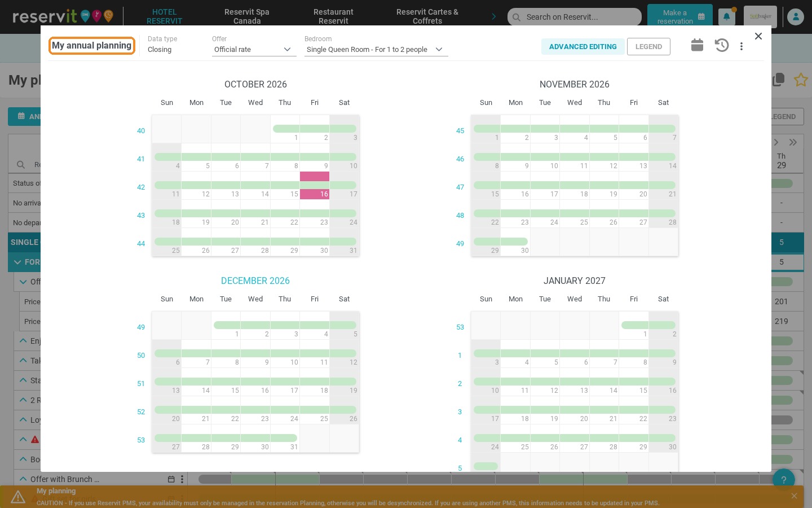Screen dimensions: 812x508
Task: Open the Offer dropdown showing Official rate
Action: [x=254, y=50]
